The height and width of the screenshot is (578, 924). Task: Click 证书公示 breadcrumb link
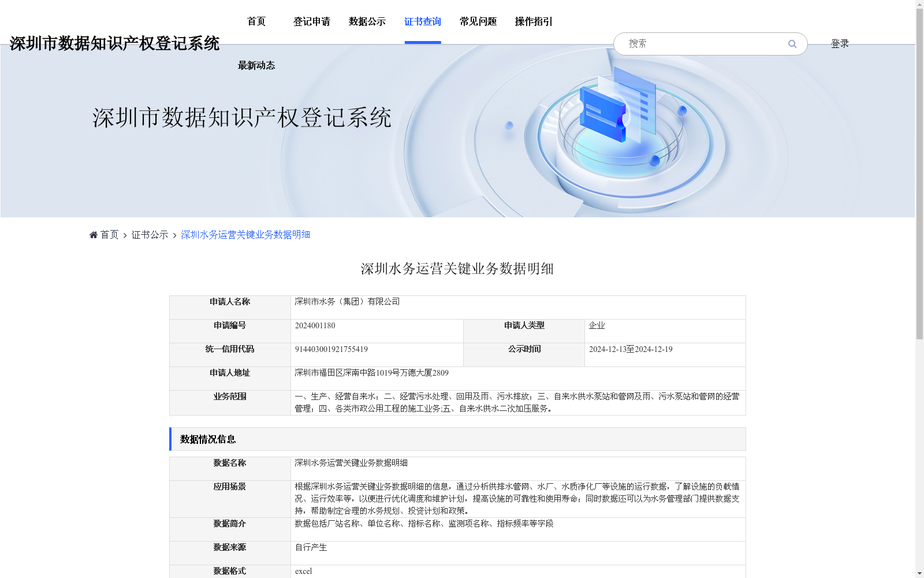(x=150, y=235)
